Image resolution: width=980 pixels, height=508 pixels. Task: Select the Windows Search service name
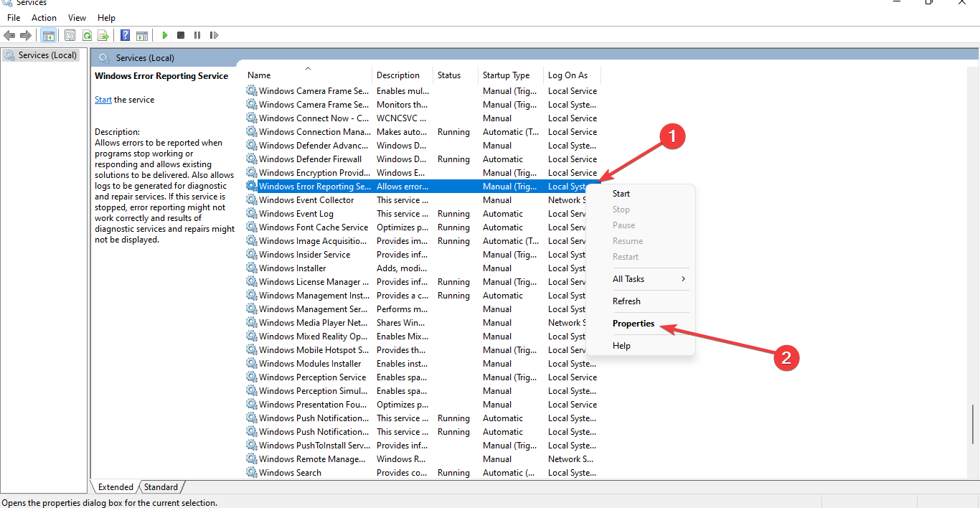[290, 473]
